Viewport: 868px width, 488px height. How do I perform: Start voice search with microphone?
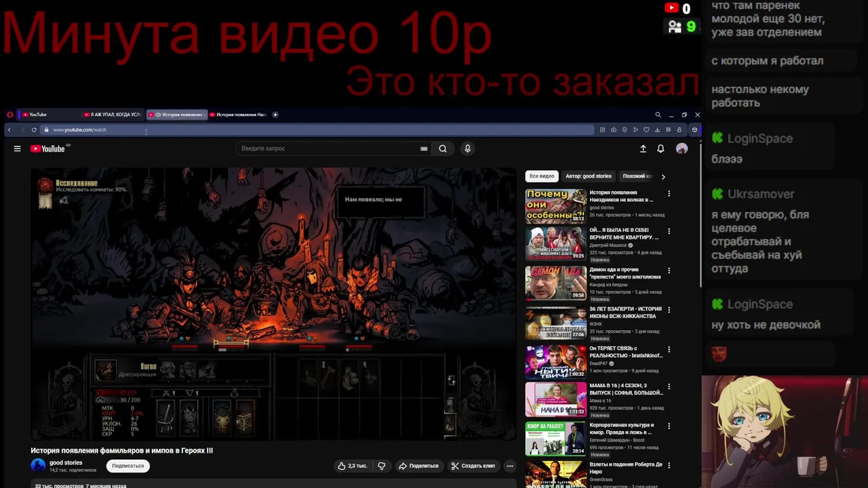pos(467,148)
